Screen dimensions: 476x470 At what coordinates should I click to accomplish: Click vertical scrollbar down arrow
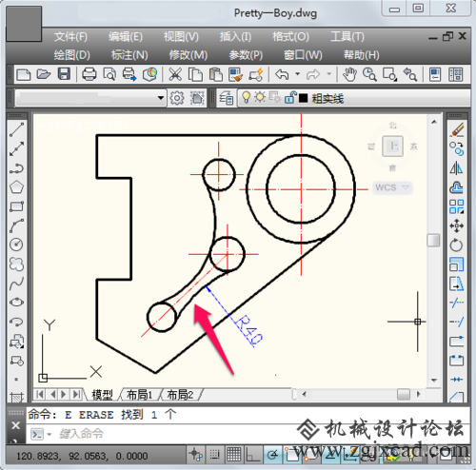(x=434, y=380)
